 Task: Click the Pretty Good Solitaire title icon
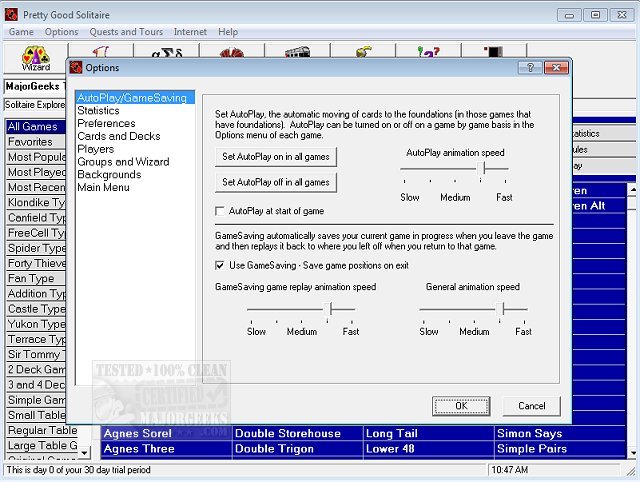point(11,15)
